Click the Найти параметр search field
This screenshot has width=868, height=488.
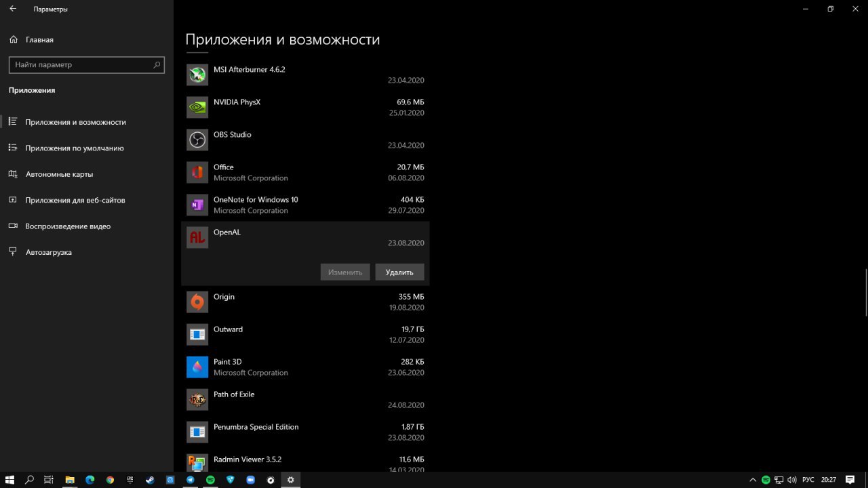coord(86,65)
